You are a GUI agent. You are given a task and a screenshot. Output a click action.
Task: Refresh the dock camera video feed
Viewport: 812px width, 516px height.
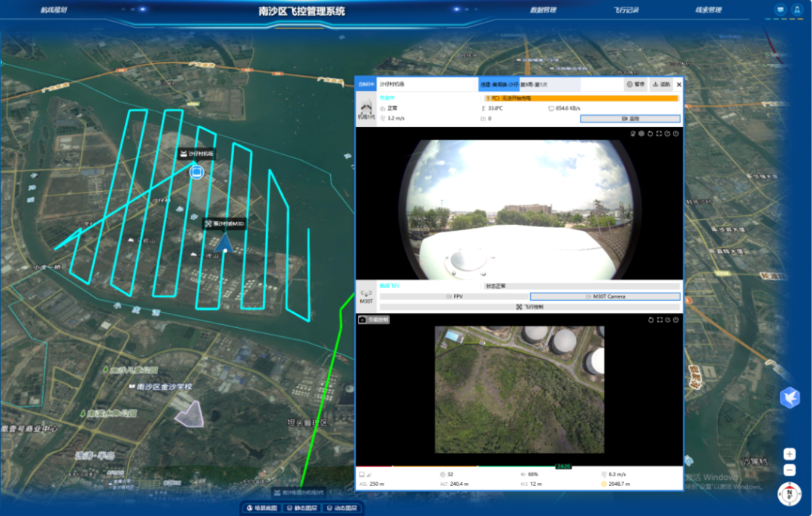coord(650,134)
